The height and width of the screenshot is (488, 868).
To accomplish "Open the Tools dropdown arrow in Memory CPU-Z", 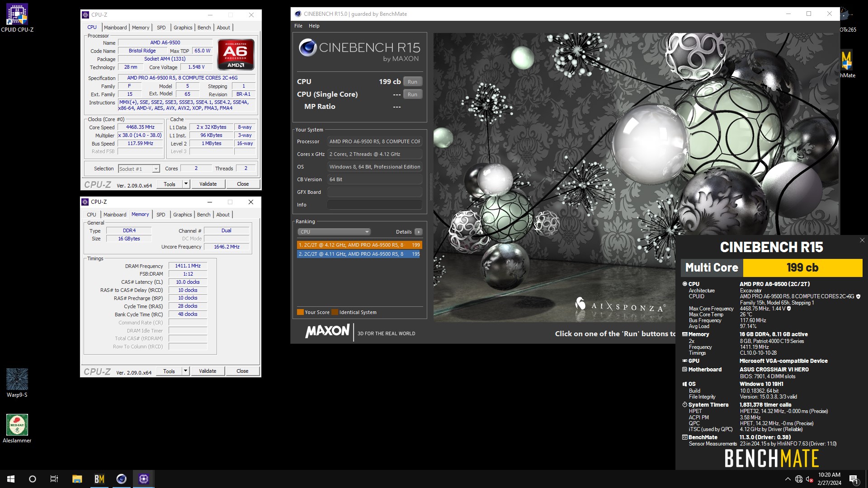I will pyautogui.click(x=185, y=371).
